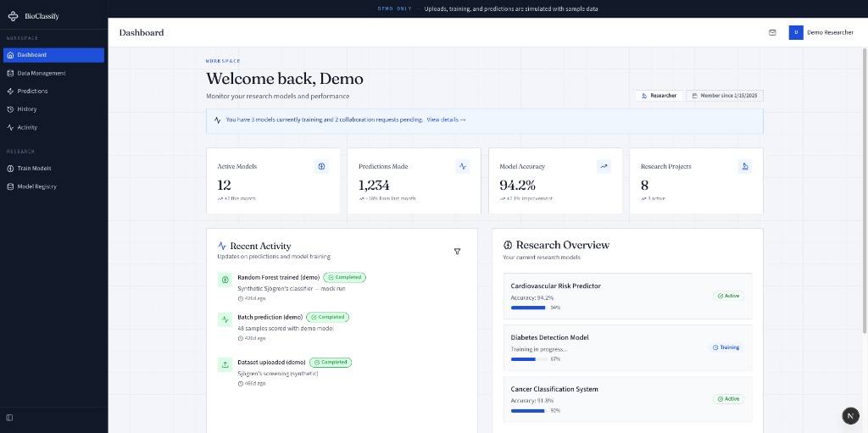Image resolution: width=868 pixels, height=433 pixels.
Task: Open the Recent Activity filter
Action: pos(457,252)
